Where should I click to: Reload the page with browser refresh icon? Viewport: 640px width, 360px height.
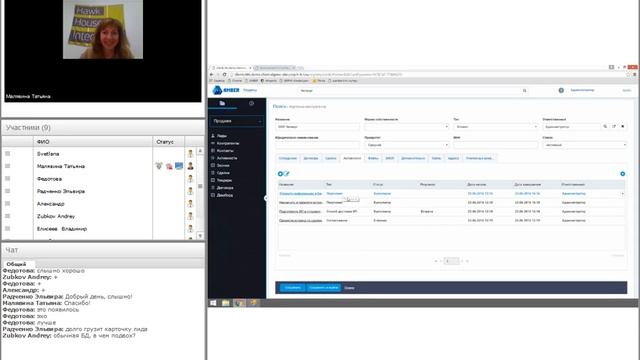point(224,74)
